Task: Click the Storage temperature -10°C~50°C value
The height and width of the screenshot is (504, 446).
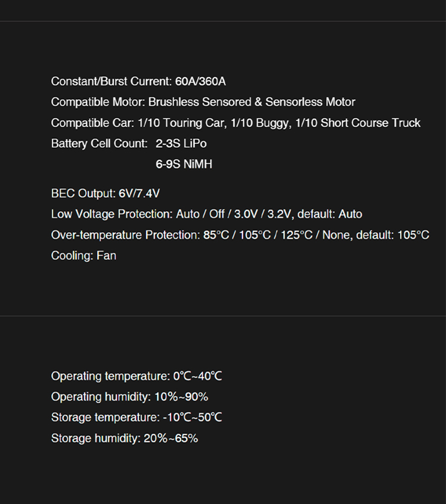Action: (x=192, y=417)
